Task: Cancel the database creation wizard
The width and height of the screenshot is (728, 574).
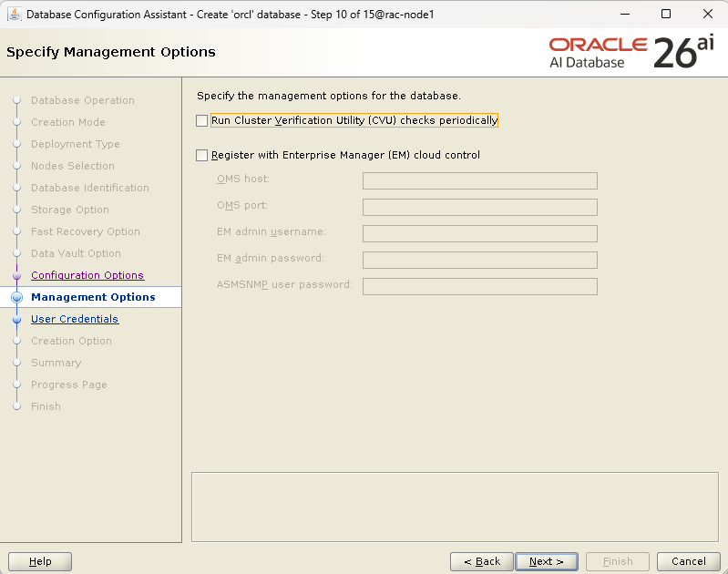Action: [689, 561]
